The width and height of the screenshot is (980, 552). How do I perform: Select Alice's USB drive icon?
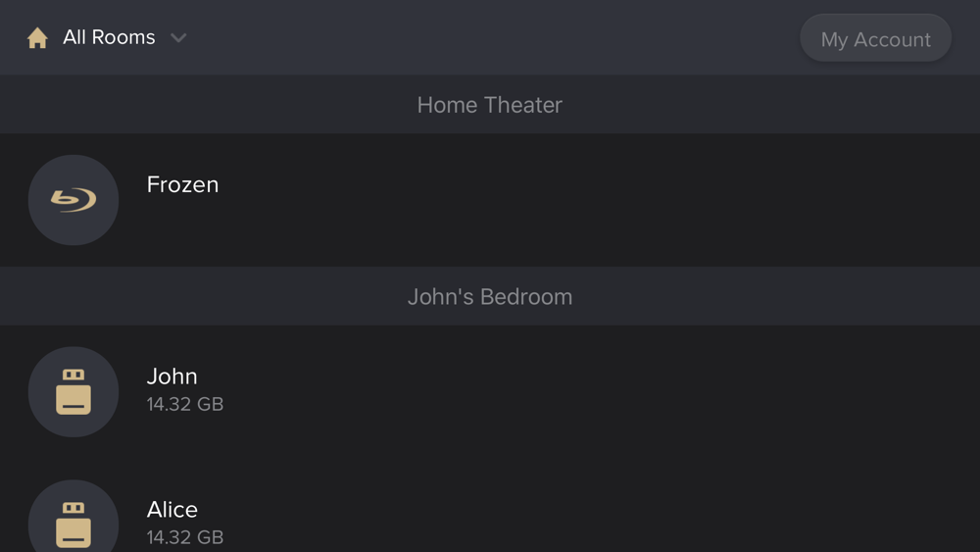[73, 517]
